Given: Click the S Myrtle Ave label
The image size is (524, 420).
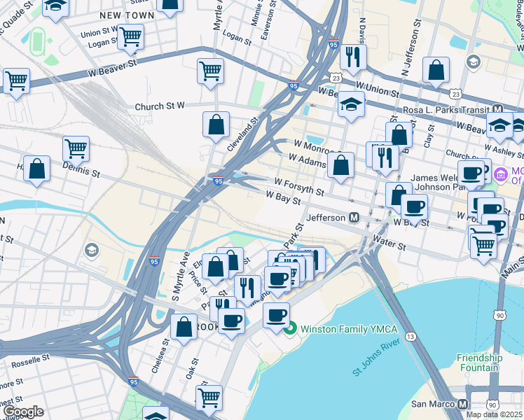Looking at the screenshot, I should 181,276.
